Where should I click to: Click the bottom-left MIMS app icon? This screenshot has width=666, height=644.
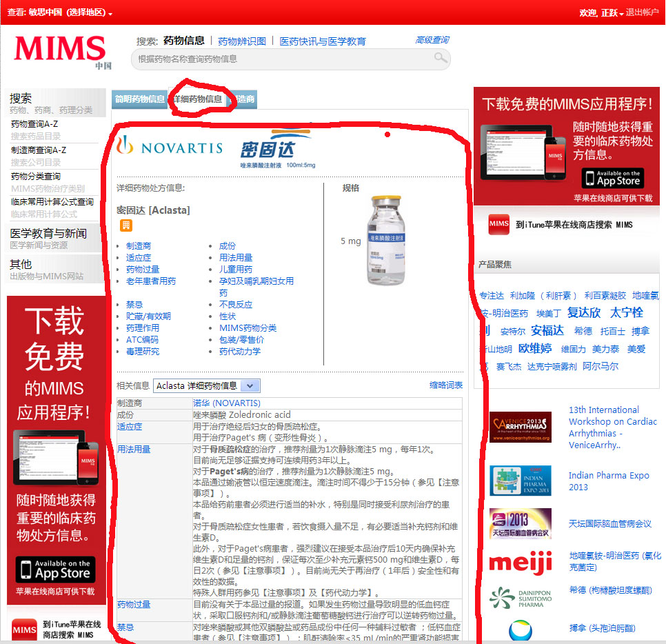coord(24,630)
